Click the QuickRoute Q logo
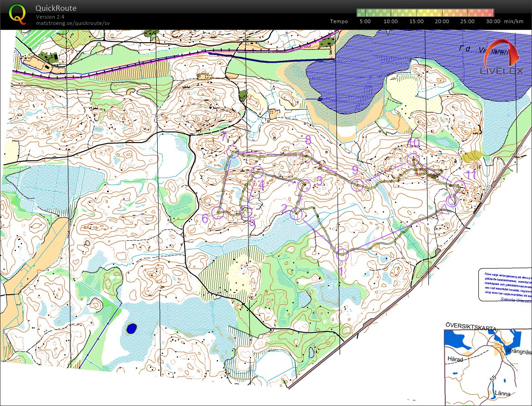532x406 pixels. pos(17,14)
